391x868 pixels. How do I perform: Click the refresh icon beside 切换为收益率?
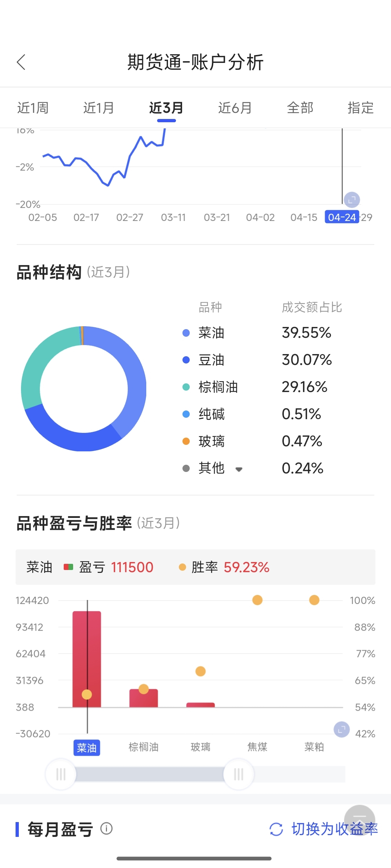276,829
